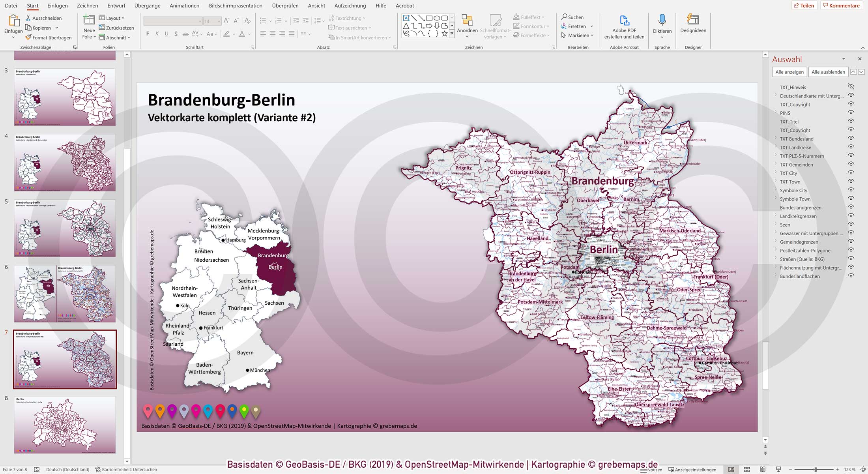Expand the Postleitzahlen-Polygone tree item
The width and height of the screenshot is (868, 474).
tap(776, 250)
